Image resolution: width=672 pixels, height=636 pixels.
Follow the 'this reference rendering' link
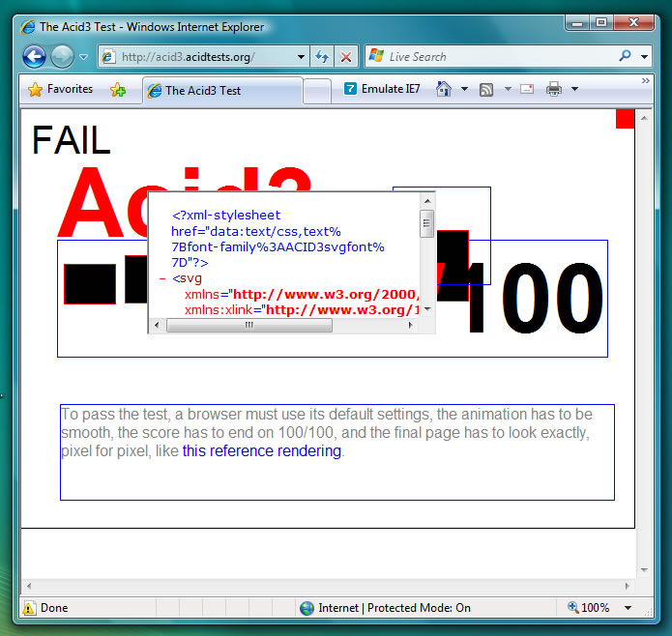[261, 451]
